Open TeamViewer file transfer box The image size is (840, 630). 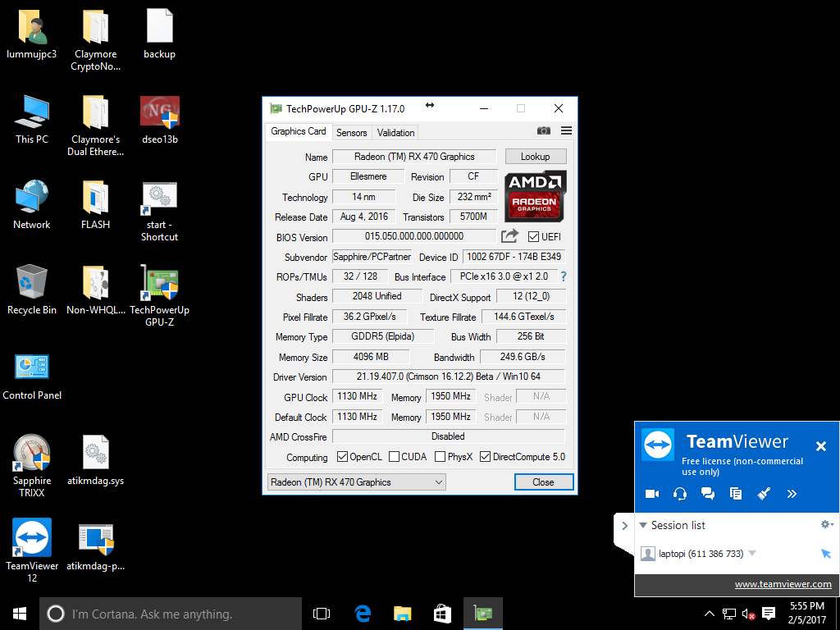[x=736, y=494]
